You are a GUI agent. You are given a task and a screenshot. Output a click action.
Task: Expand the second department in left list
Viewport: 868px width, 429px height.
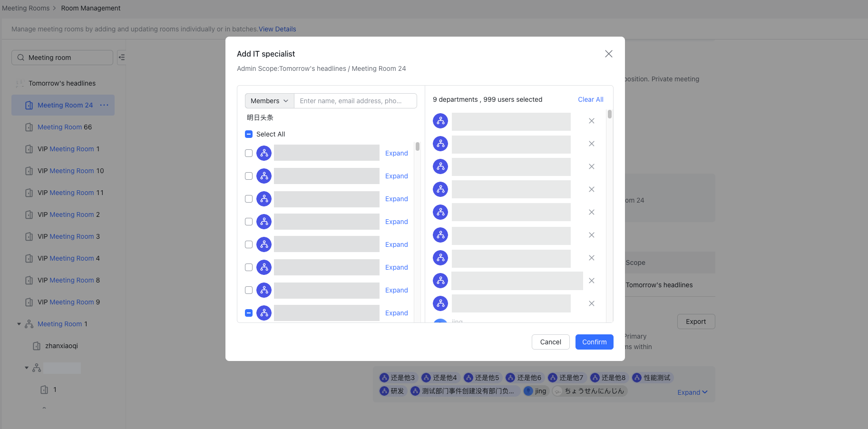tap(396, 176)
